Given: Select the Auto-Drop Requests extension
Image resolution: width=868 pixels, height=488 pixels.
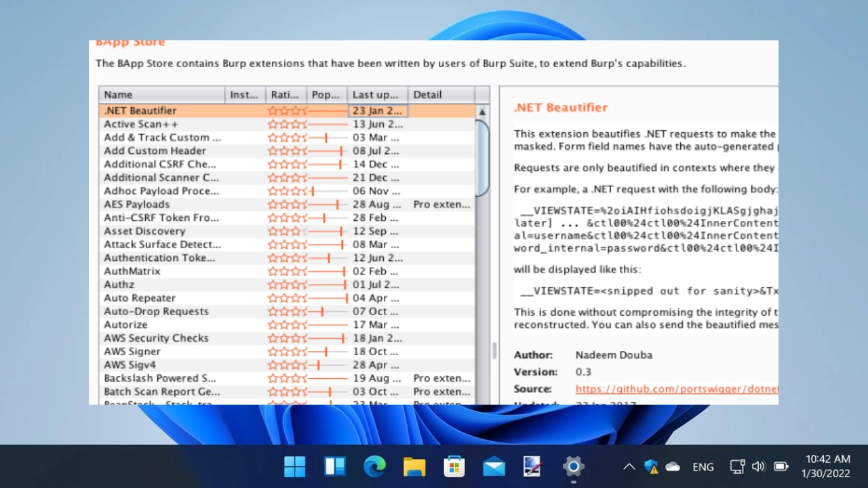Looking at the screenshot, I should point(287,311).
